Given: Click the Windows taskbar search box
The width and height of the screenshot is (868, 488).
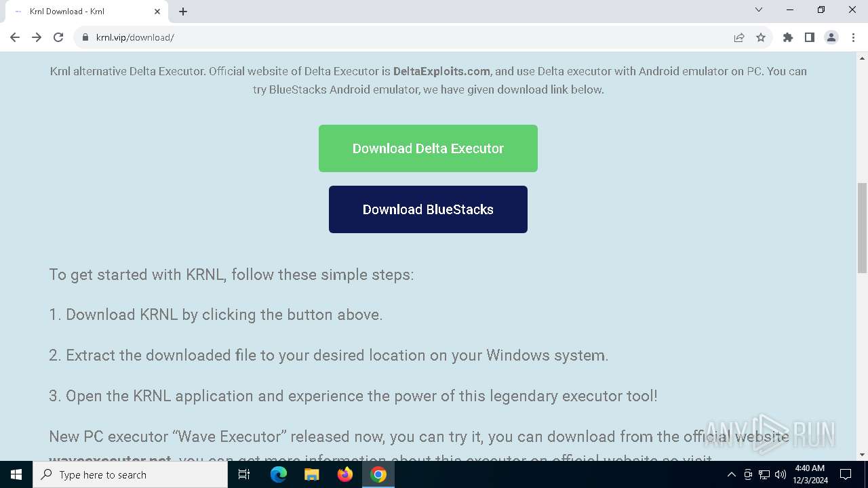Looking at the screenshot, I should pos(130,474).
